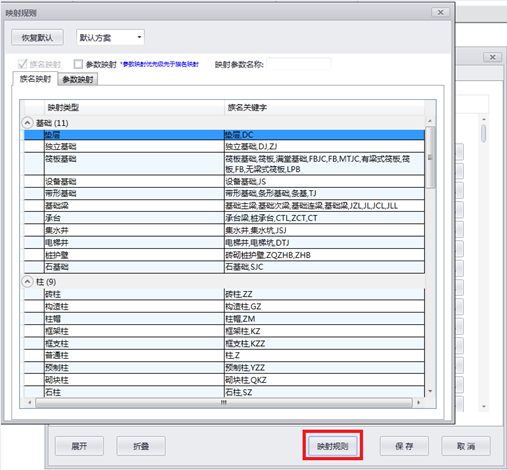Select the 石柱 row
This screenshot has width=507, height=470.
coord(224,392)
